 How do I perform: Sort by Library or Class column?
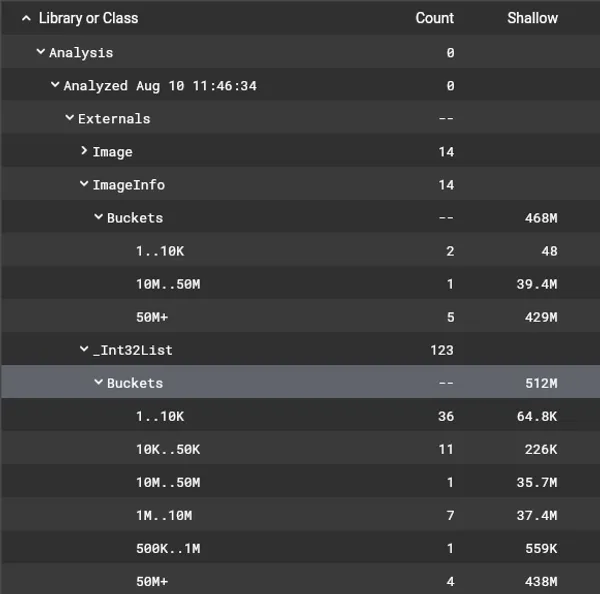click(x=88, y=18)
